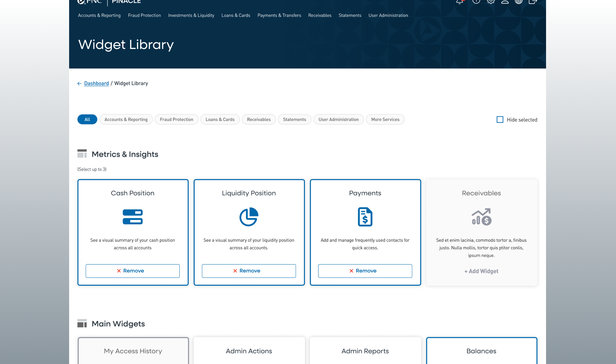Select the All filter chip
Image resolution: width=616 pixels, height=364 pixels.
(x=87, y=120)
